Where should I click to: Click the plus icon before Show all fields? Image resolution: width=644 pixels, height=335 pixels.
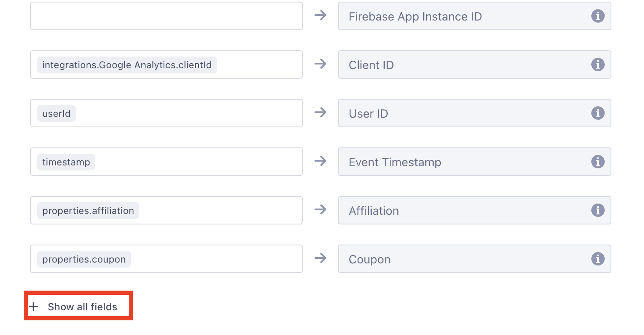click(34, 307)
